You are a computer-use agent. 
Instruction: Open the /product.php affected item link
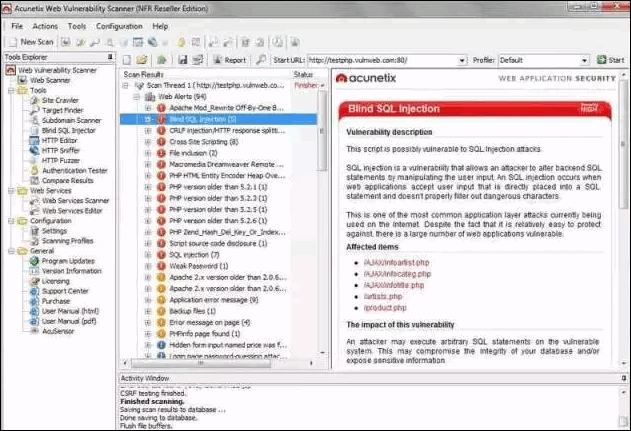coord(385,307)
